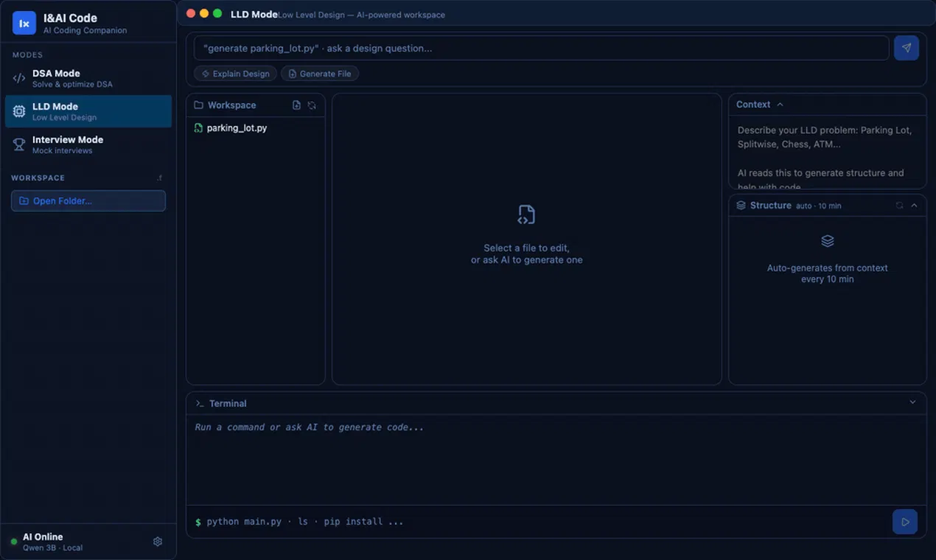Screen dimensions: 936x560
Task: Click the terminal command input field
Action: click(545, 522)
